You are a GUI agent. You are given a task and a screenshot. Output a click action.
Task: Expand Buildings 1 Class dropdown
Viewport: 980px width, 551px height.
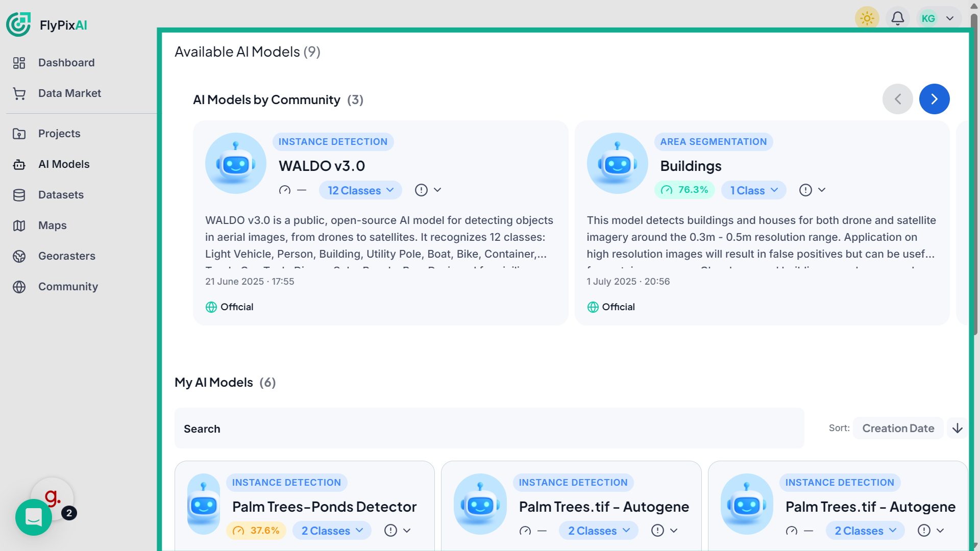[x=753, y=190]
